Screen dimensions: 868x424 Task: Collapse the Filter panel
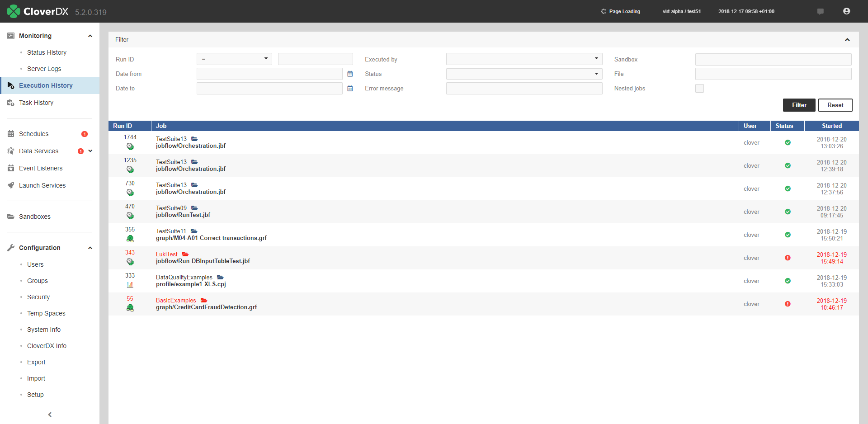point(847,40)
